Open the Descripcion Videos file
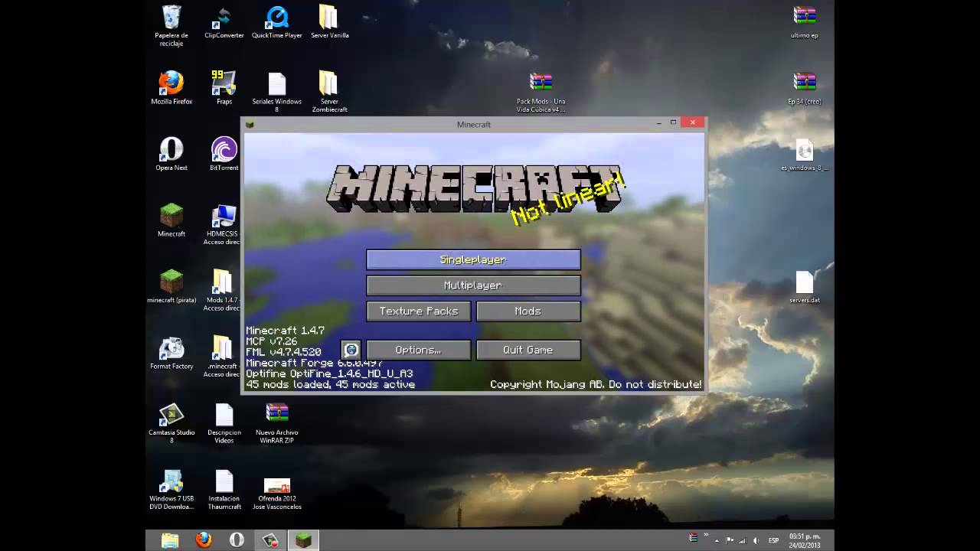The image size is (980, 551). click(x=224, y=423)
